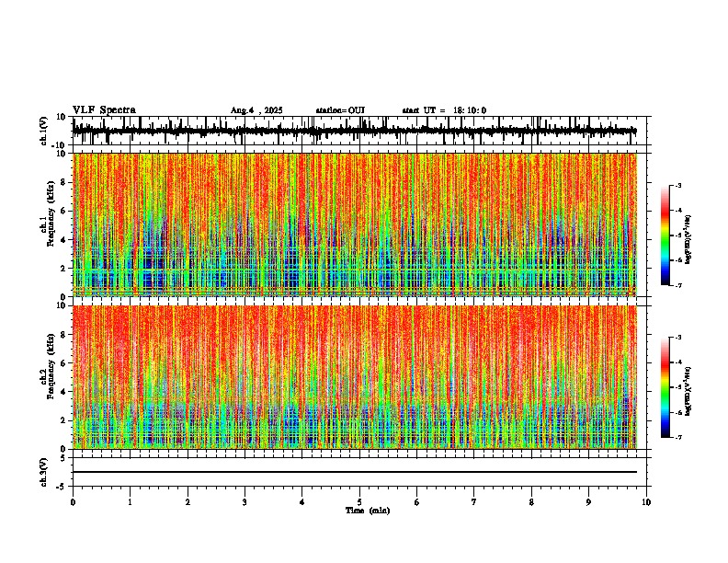
Task: Click the "ch.1(V)" waveform axis label
Action: click(x=43, y=131)
